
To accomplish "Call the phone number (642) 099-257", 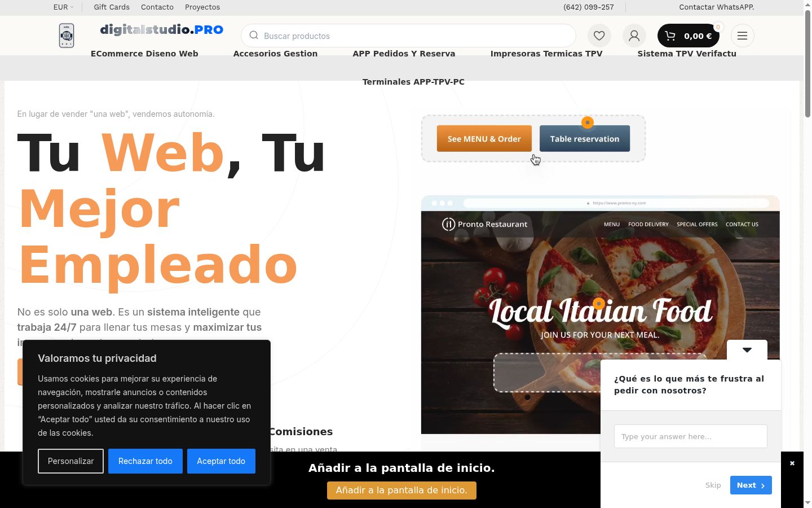I will click(588, 7).
